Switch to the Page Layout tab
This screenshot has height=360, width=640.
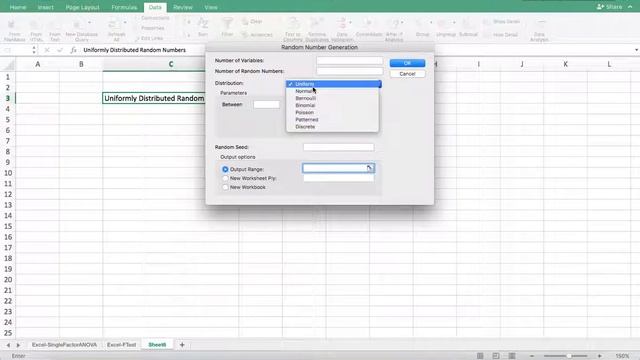(x=82, y=7)
